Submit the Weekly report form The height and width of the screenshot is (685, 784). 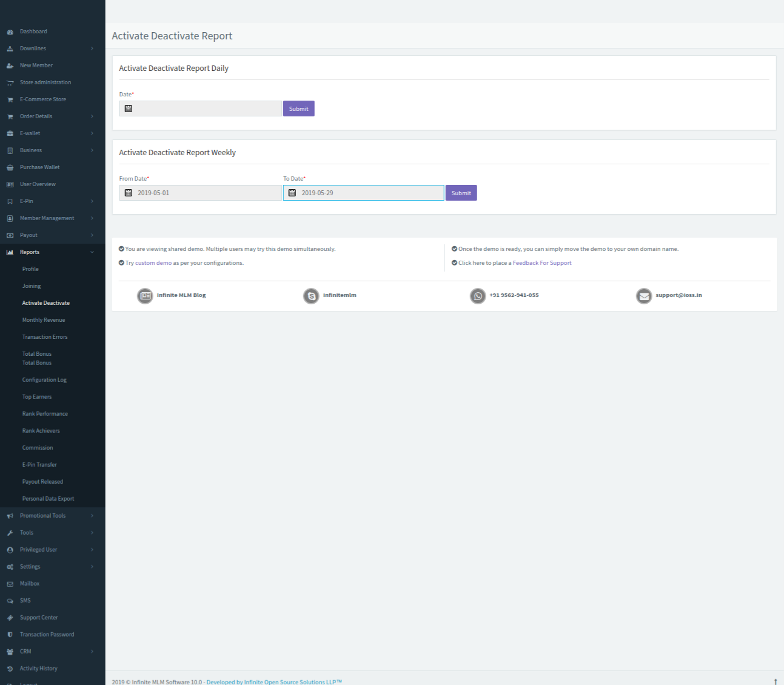(461, 193)
